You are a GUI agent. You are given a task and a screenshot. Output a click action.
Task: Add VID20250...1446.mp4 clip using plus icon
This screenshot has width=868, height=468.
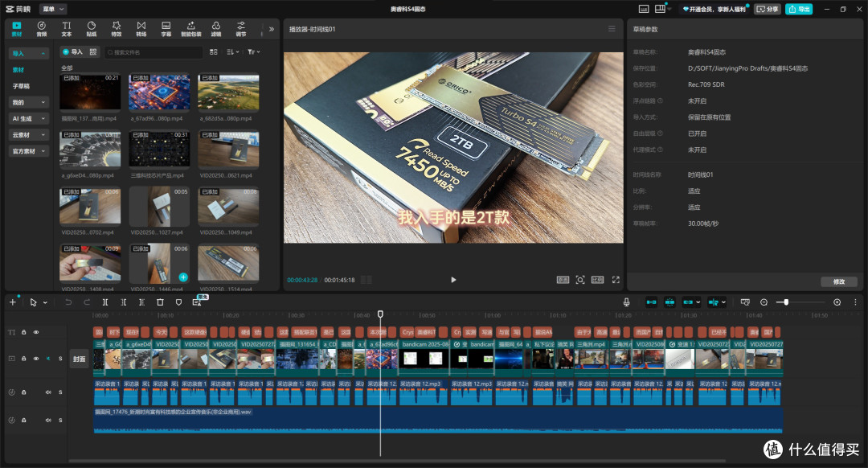pyautogui.click(x=183, y=277)
